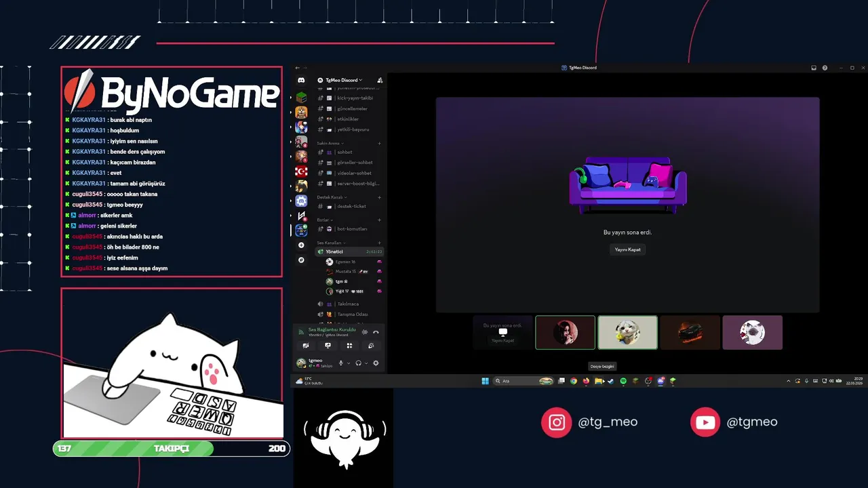Select the red-haired avatar video tile
Image resolution: width=868 pixels, height=488 pixels.
coord(565,333)
